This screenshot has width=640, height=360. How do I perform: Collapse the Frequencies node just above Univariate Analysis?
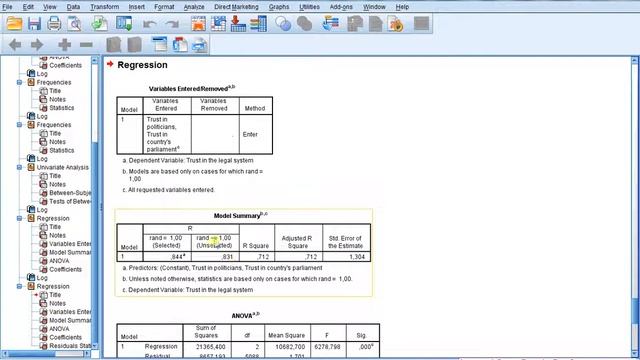(x=19, y=125)
